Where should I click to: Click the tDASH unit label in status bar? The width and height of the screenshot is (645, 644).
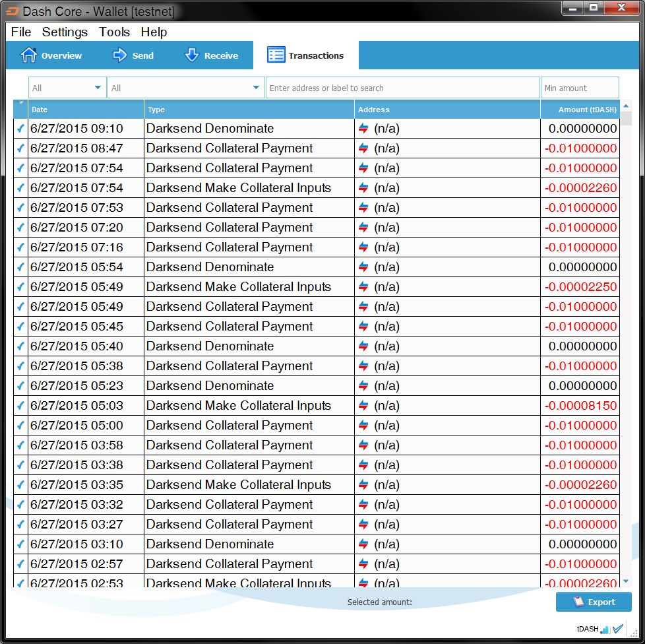pos(588,629)
